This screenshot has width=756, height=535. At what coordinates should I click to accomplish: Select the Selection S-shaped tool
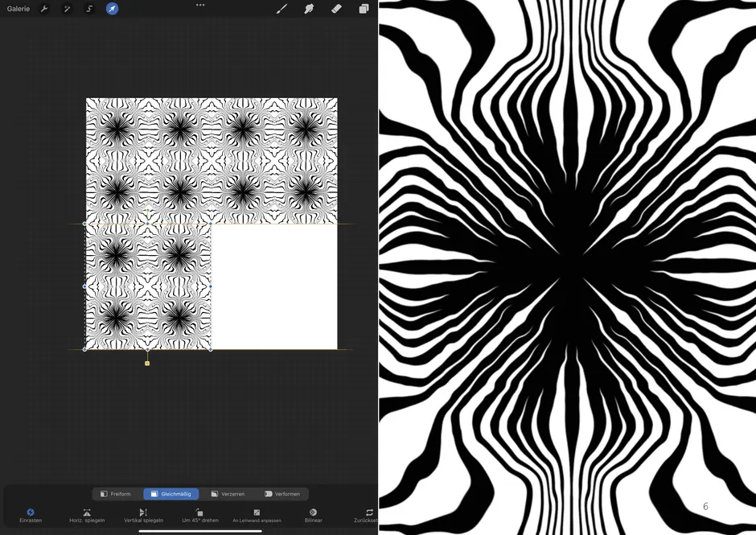click(89, 9)
